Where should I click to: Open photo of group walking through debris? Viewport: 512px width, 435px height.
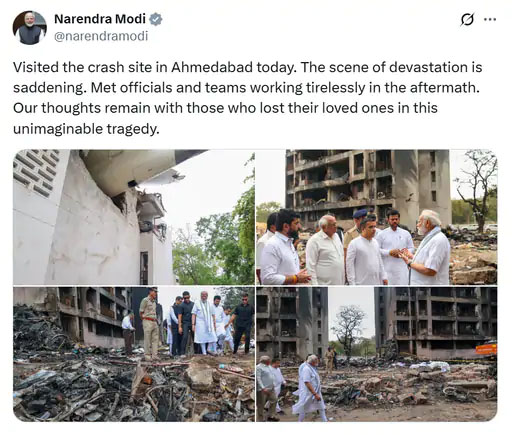tap(134, 354)
